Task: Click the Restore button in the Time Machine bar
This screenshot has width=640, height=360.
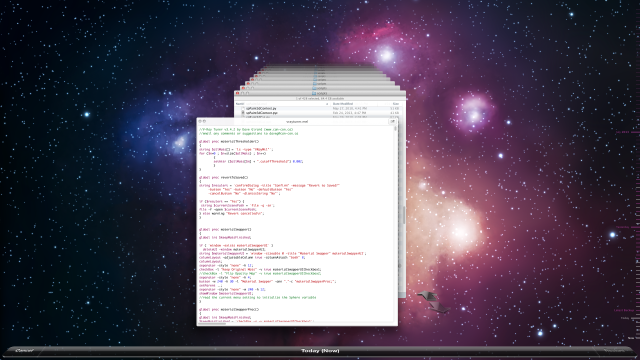Action: (x=614, y=351)
